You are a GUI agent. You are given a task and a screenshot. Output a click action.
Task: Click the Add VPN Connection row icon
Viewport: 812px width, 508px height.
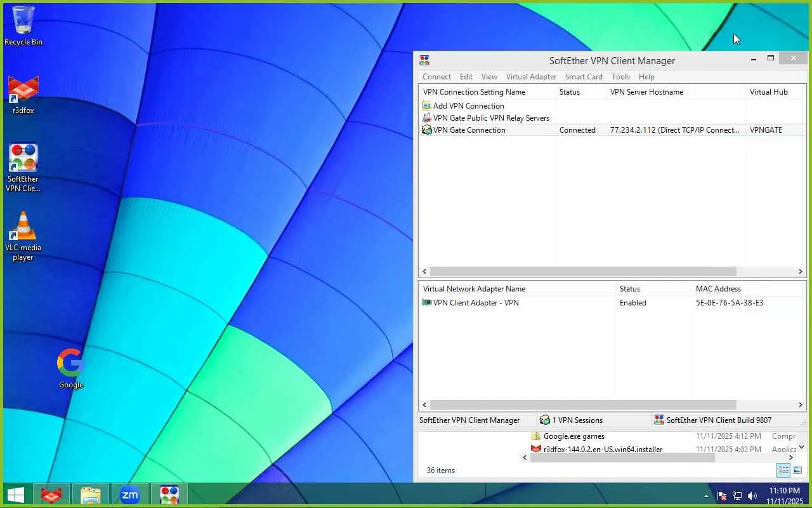coord(426,106)
